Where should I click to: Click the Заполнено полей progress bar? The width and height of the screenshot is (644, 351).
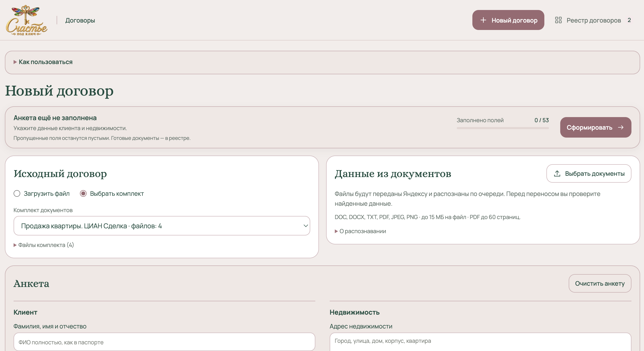click(x=503, y=128)
